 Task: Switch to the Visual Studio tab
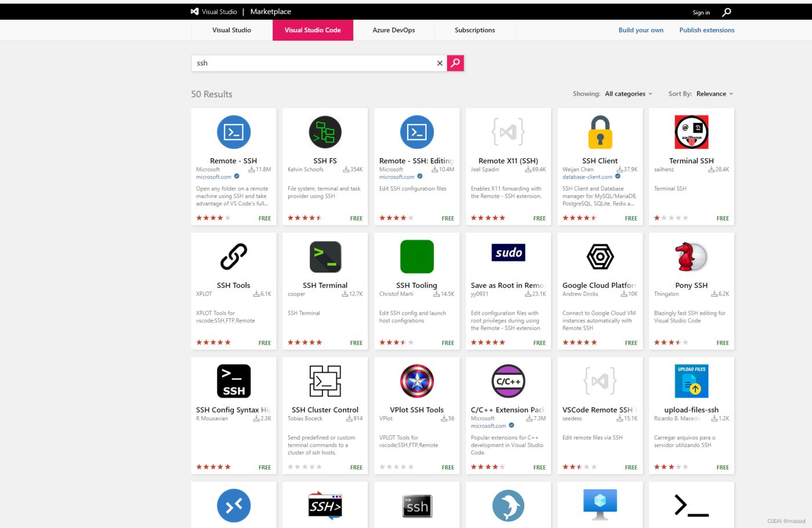point(231,30)
